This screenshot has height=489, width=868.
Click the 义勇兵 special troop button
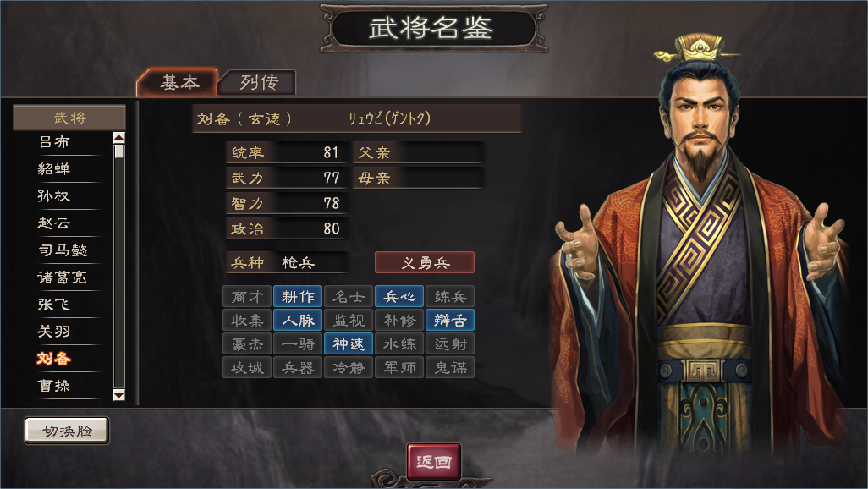click(x=425, y=262)
